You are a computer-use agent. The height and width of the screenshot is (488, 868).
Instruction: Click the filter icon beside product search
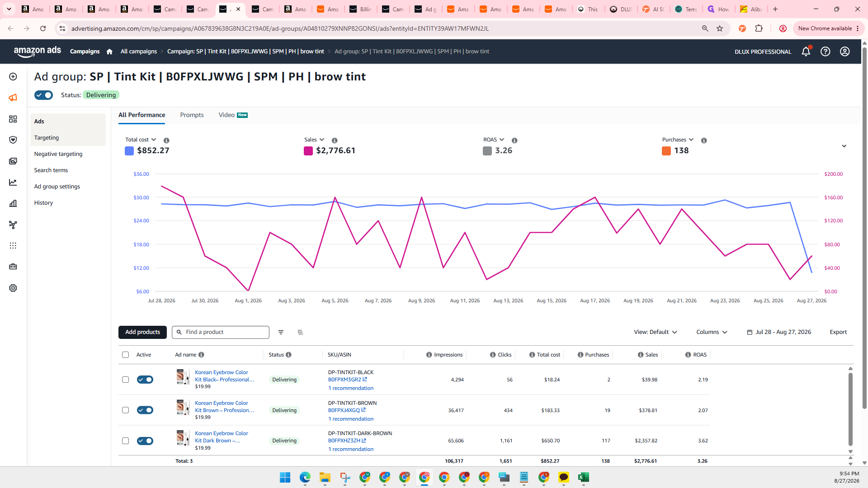click(281, 332)
